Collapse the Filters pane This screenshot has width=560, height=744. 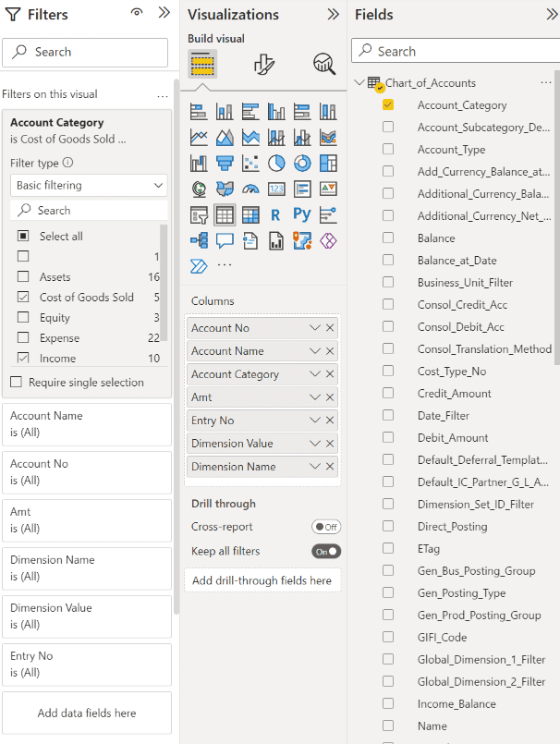[164, 13]
